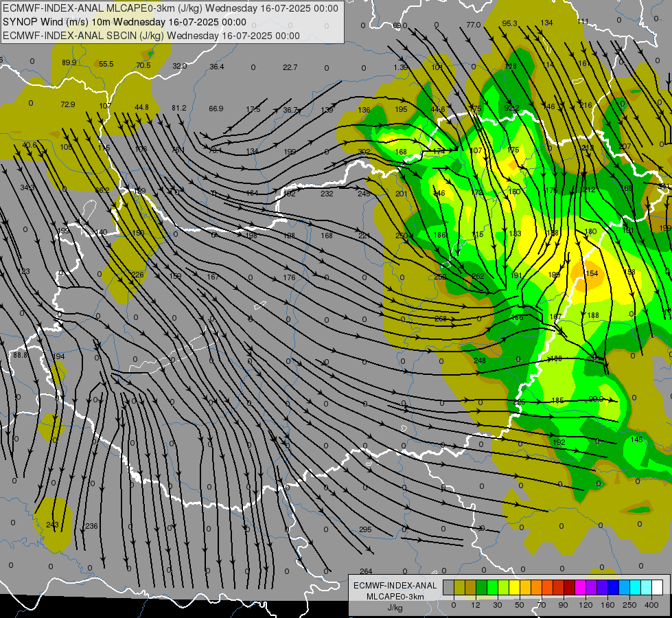Click the legend tick label 12
This screenshot has height=618, width=672.
coord(475,605)
